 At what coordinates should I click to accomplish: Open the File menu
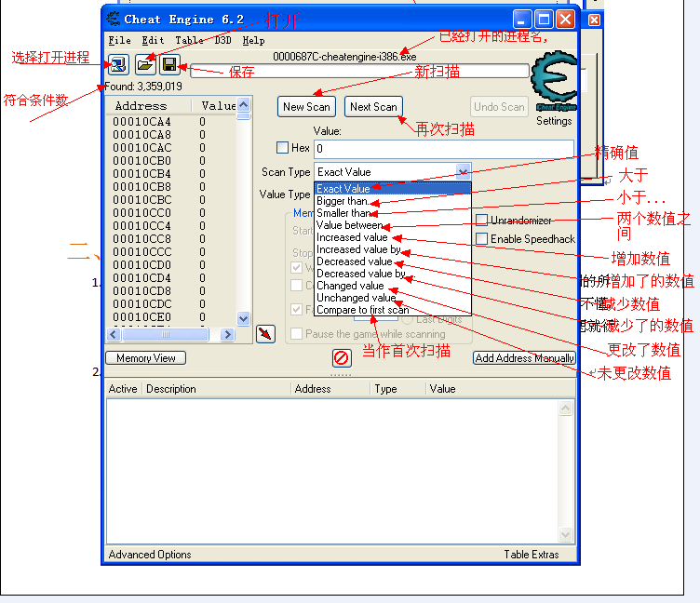[x=120, y=41]
